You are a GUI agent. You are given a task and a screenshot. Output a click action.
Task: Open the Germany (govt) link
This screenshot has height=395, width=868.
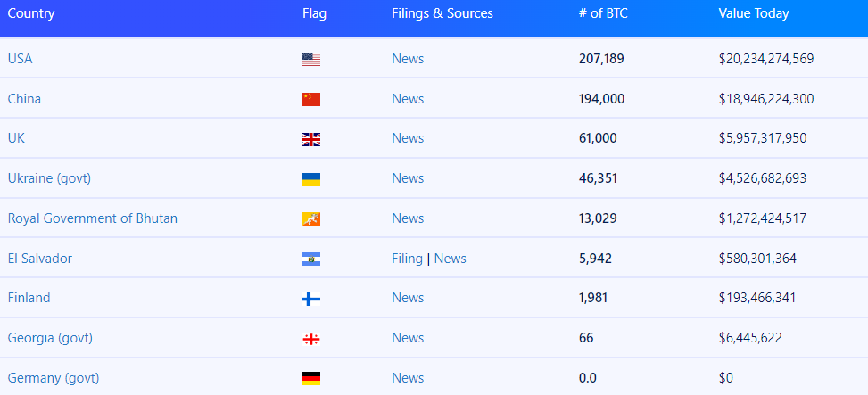[x=54, y=378]
